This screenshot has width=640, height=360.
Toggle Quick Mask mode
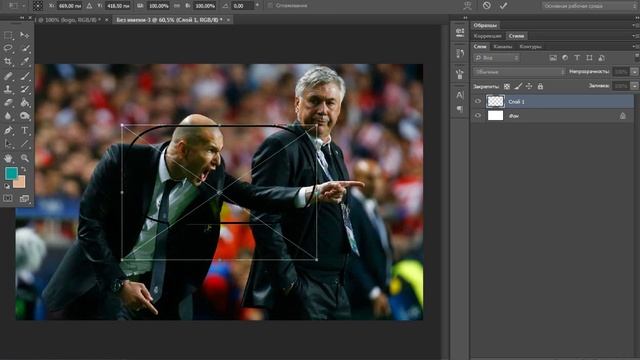click(x=8, y=198)
